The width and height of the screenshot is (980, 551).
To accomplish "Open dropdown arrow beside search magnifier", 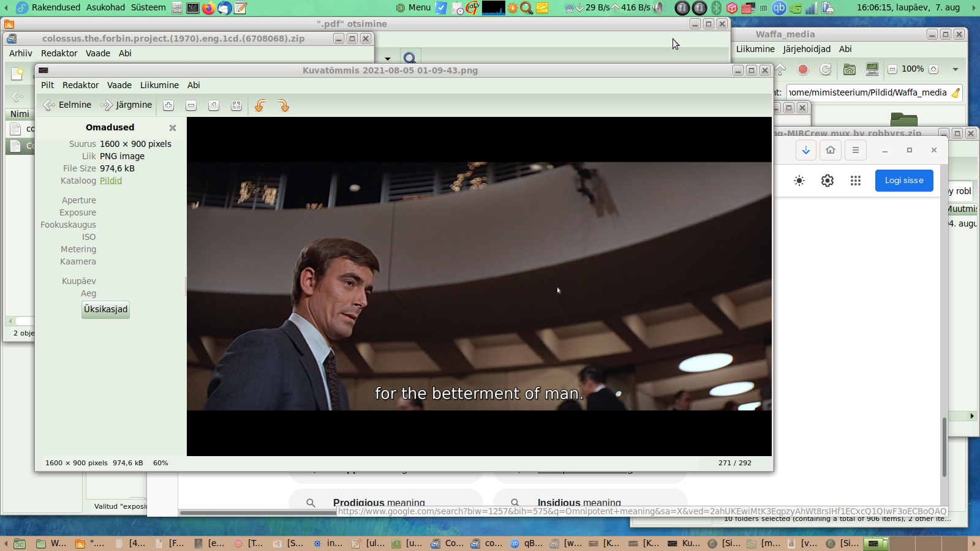I will (x=388, y=59).
